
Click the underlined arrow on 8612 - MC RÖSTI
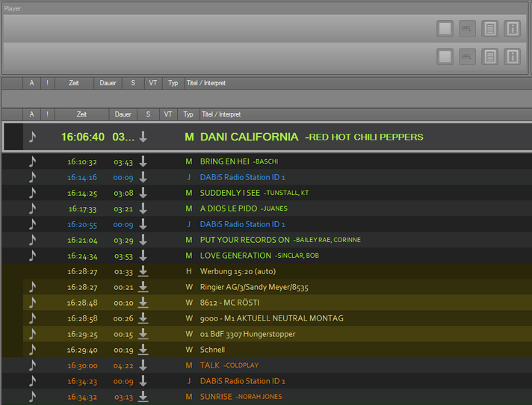pos(143,303)
